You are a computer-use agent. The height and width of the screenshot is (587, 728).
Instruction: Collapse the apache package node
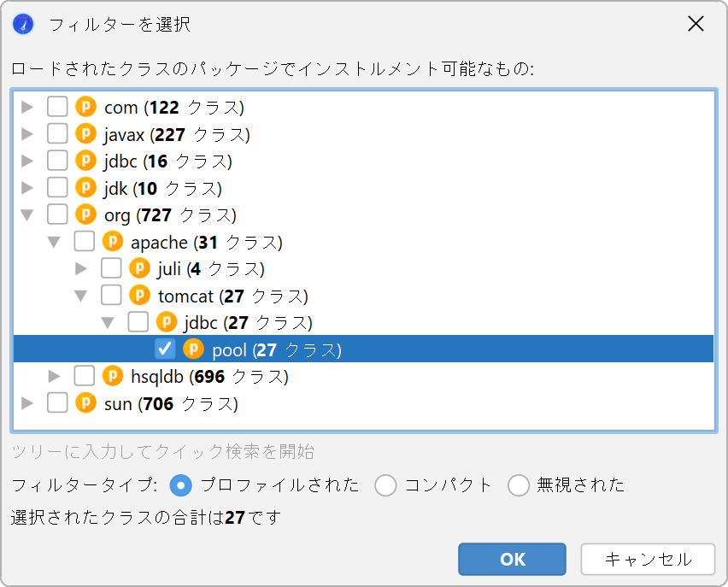pyautogui.click(x=55, y=242)
